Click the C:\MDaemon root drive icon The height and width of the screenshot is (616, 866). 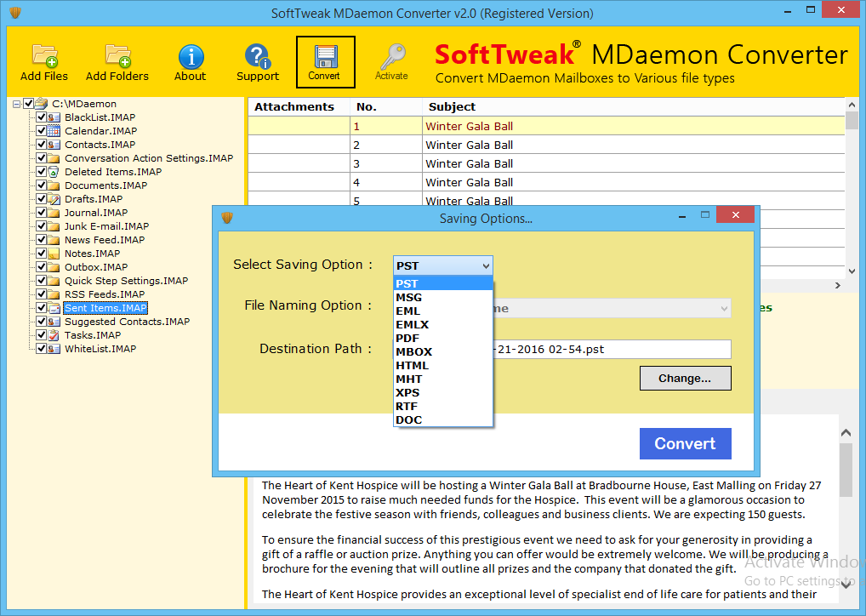[x=42, y=103]
